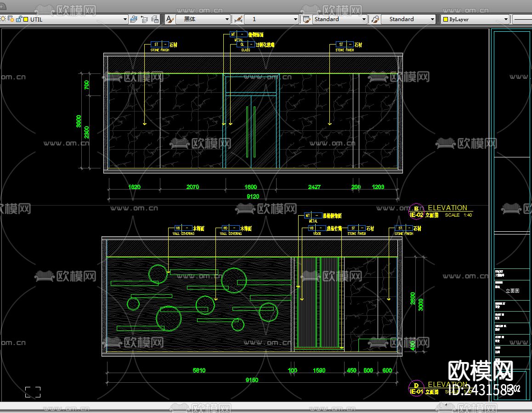Toggle freeze in viewport icon for UTIL layer
Image resolution: width=532 pixels, height=413 pixels.
click(x=11, y=19)
